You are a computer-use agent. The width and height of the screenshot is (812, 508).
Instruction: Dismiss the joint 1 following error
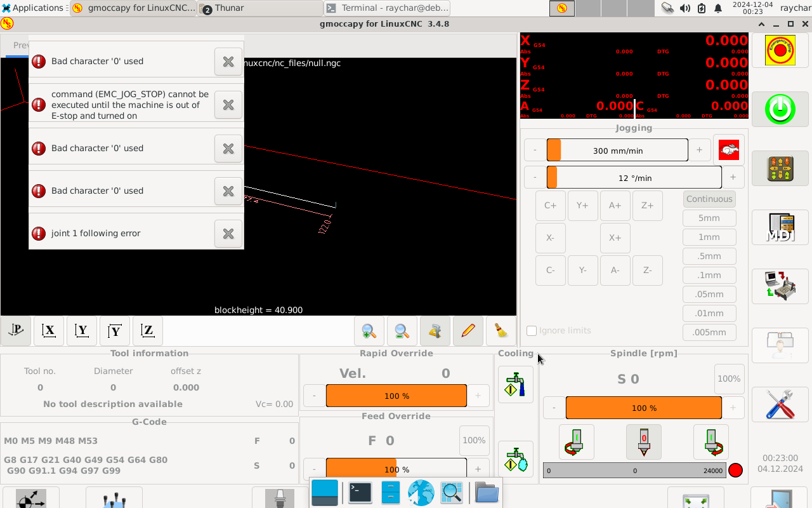coord(228,234)
